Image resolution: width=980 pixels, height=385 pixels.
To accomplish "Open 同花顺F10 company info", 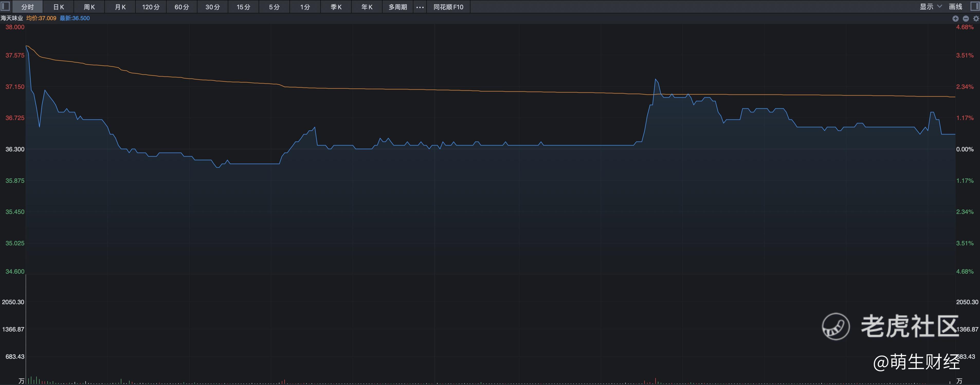I will coord(448,7).
